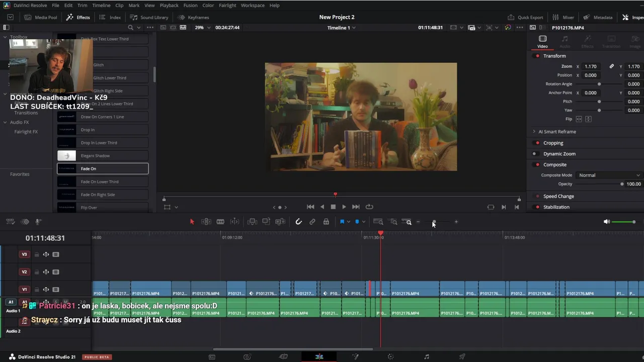Mute audio with speaker icon

point(607,222)
